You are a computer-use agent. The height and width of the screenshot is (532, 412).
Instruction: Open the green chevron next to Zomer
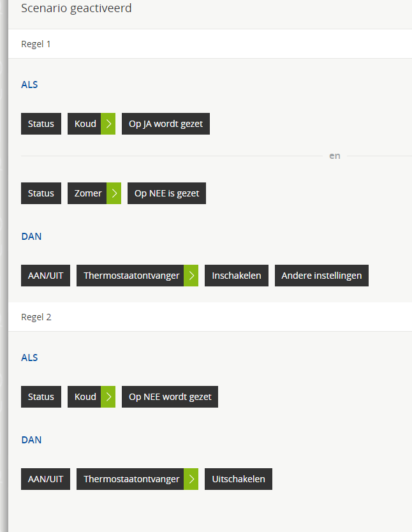coord(114,193)
